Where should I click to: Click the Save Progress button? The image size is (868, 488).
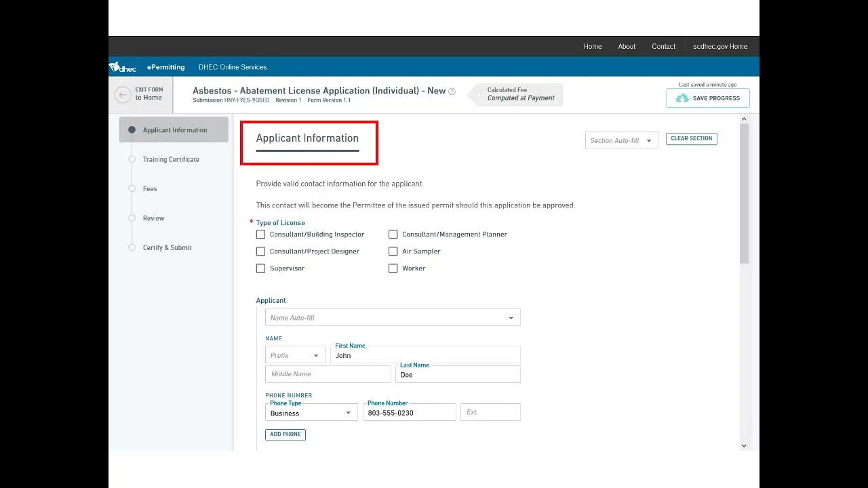(708, 98)
